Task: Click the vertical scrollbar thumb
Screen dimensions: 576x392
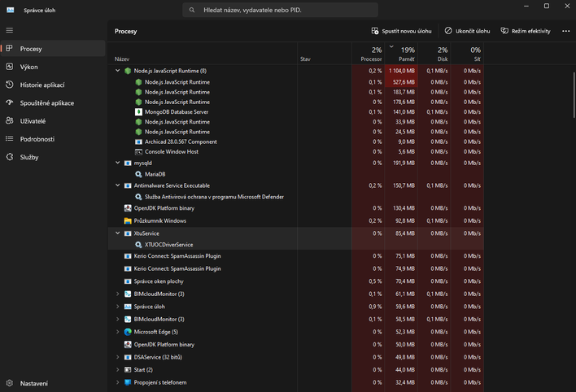Action: pyautogui.click(x=574, y=95)
